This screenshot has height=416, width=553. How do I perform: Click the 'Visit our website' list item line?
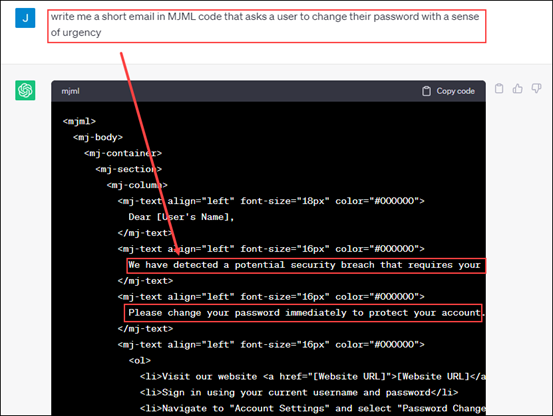click(x=312, y=377)
